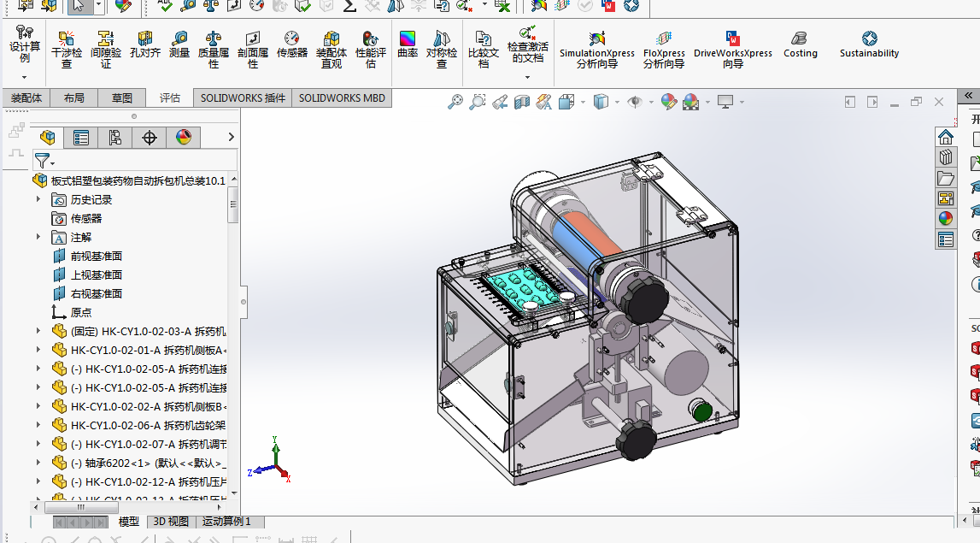
Task: Open Design Library task pane tab
Action: (x=946, y=157)
